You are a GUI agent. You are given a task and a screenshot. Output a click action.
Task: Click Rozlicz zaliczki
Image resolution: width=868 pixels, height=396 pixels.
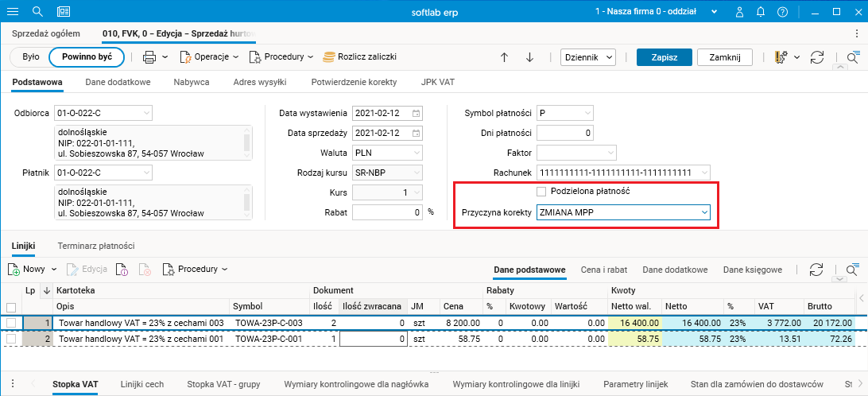click(359, 57)
